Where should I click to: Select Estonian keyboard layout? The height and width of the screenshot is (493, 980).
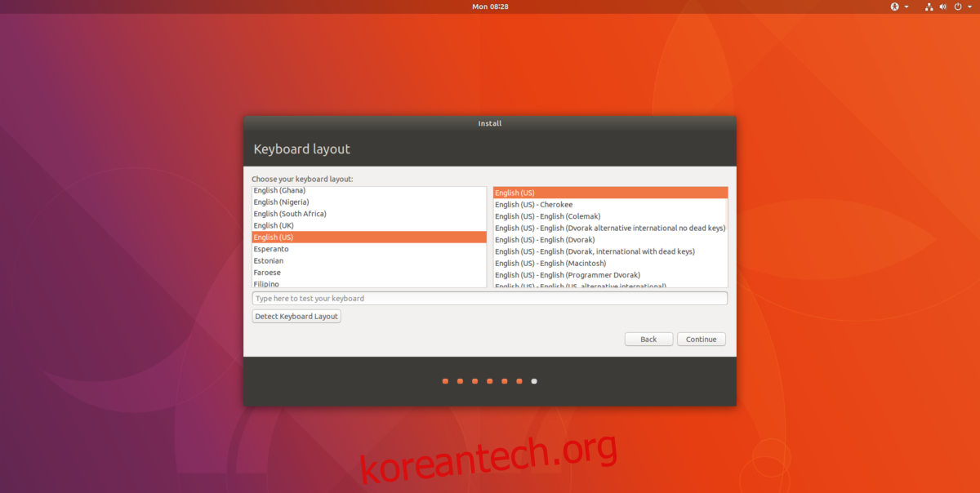[269, 261]
